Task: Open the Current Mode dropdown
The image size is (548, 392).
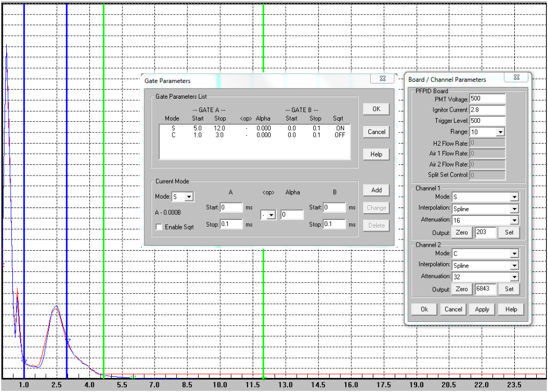Action: [189, 197]
